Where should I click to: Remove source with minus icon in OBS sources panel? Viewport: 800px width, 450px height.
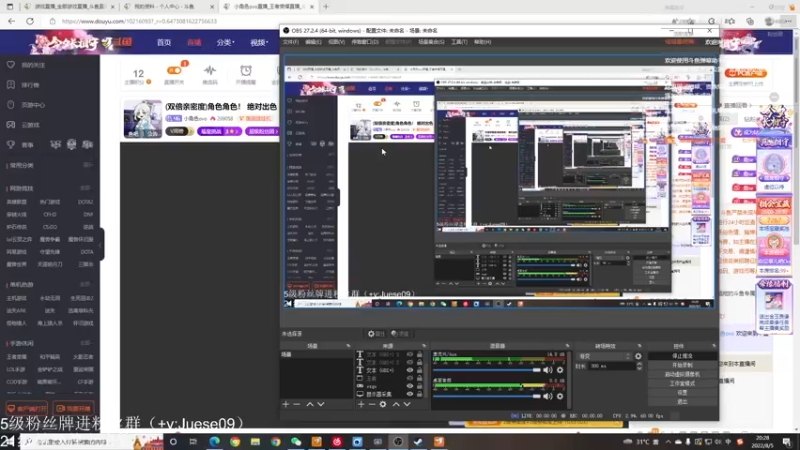point(372,404)
